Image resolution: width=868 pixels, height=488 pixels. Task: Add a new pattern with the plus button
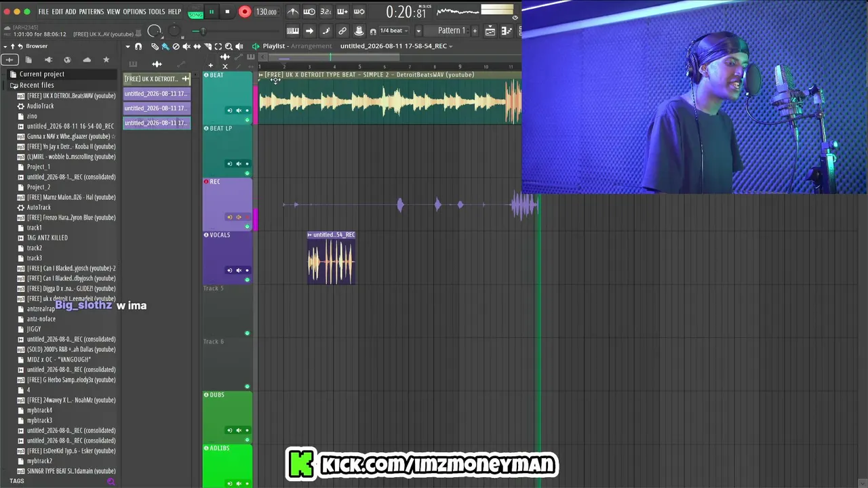pos(475,30)
